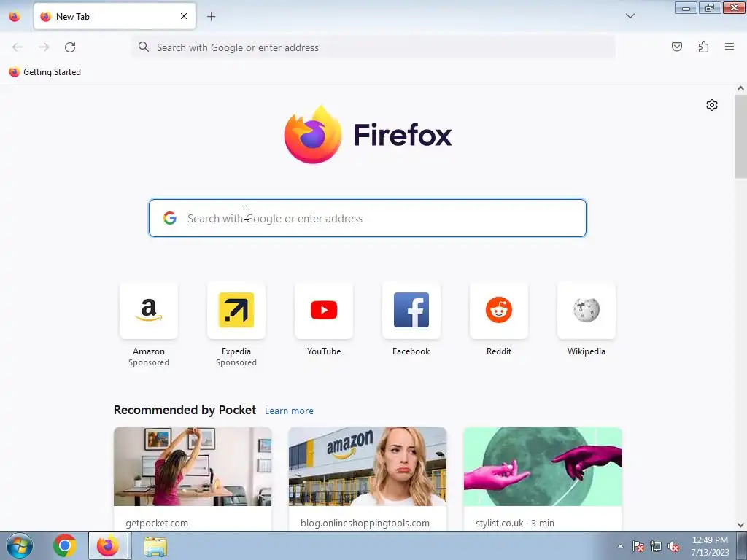The image size is (747, 560).
Task: Click scrollbar down arrow
Action: 740,525
